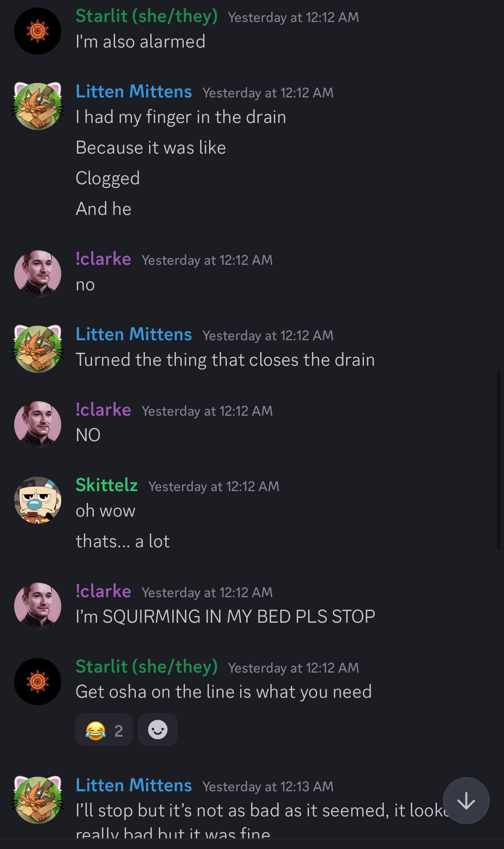Tap !clarke's avatar beside SQUIRMING IN MY BED
Viewport: 504px width, 849px height.
38,606
